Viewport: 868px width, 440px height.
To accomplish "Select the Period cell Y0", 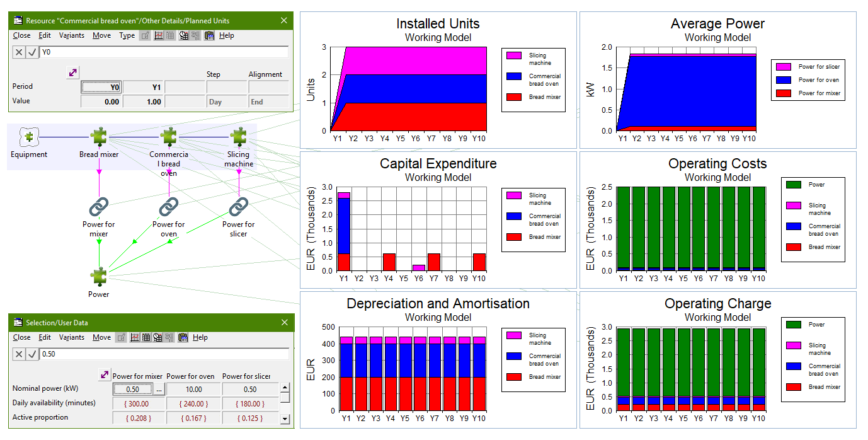I will (101, 87).
